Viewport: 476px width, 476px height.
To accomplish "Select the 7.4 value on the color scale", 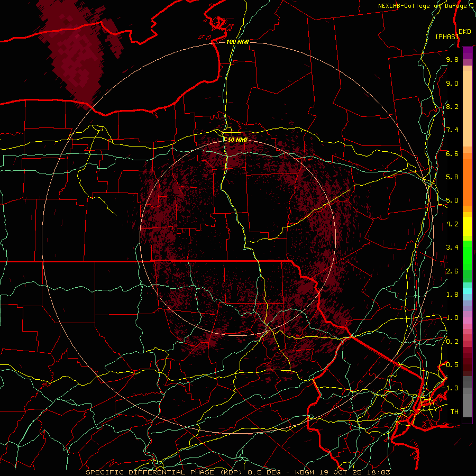I will 452,130.
